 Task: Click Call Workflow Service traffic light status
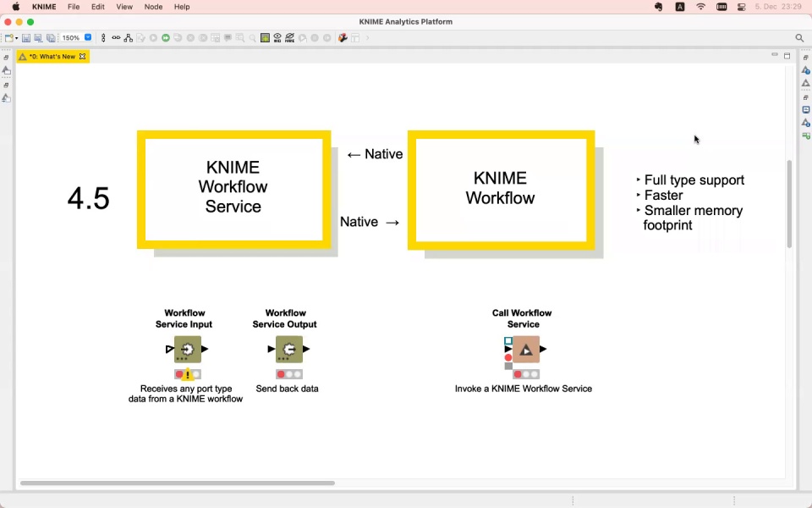[x=526, y=374]
